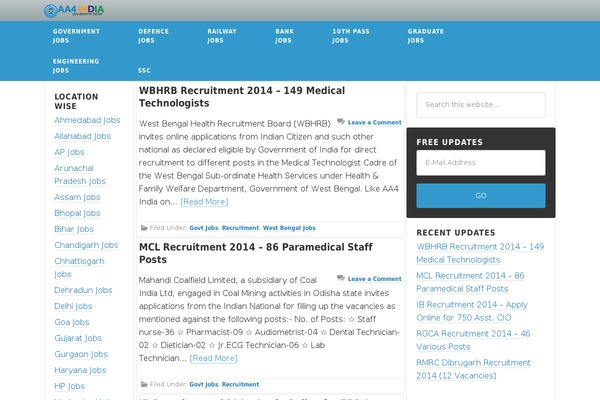Click comment bubble icon on MCL post
The image size is (600, 400).
(341, 278)
